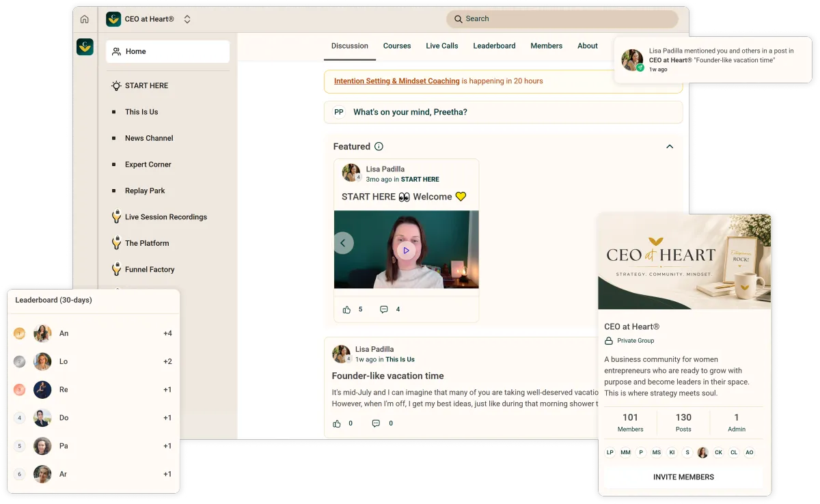This screenshot has height=504, width=820.
Task: Click the MS member avatar
Action: pos(657,452)
